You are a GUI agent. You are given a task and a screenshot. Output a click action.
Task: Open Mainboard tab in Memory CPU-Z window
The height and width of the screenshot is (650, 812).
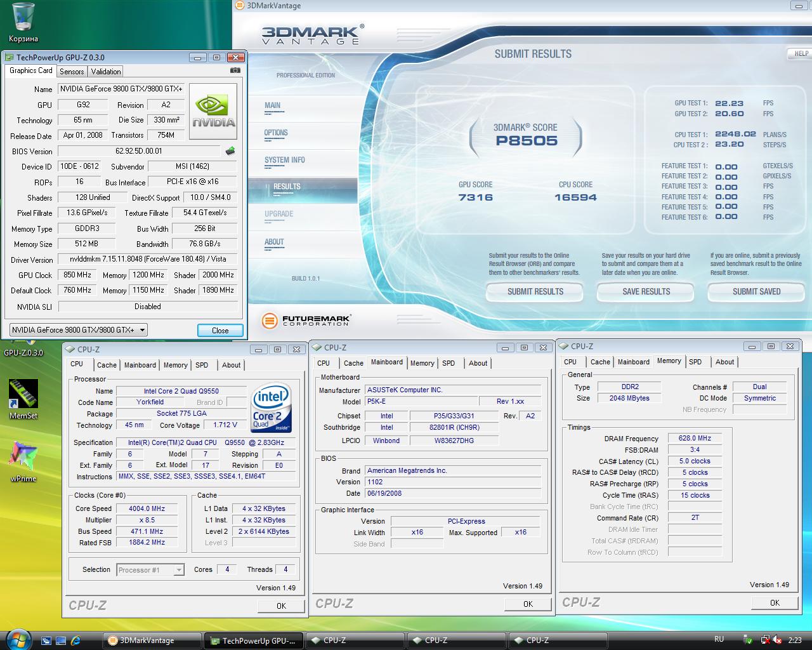[634, 362]
